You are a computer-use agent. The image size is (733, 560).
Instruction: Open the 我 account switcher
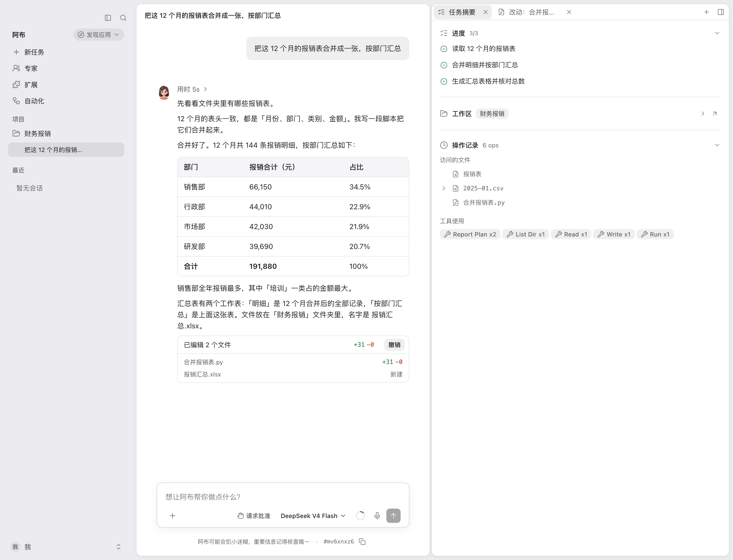tap(66, 547)
